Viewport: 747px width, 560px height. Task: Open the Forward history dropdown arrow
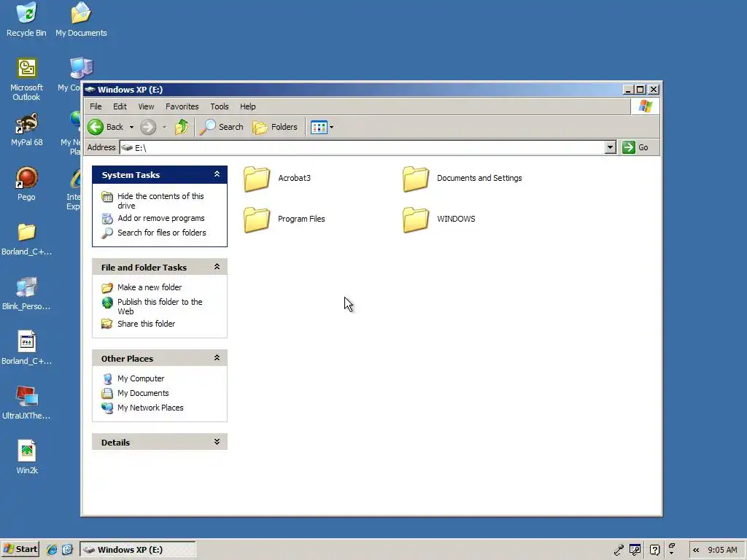point(164,127)
